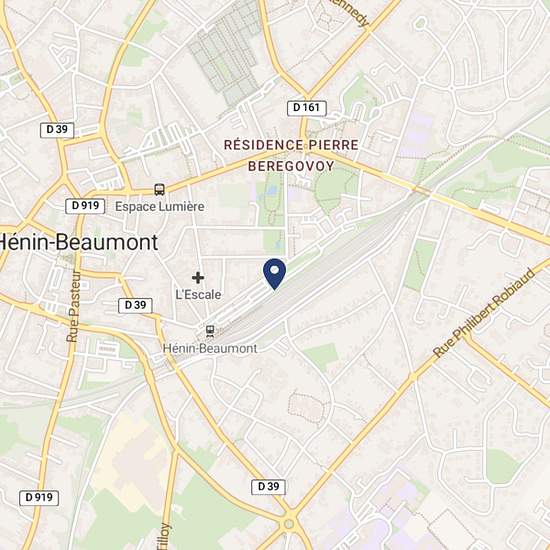Click the D 161 road shield
Image resolution: width=550 pixels, height=550 pixels.
[x=307, y=108]
